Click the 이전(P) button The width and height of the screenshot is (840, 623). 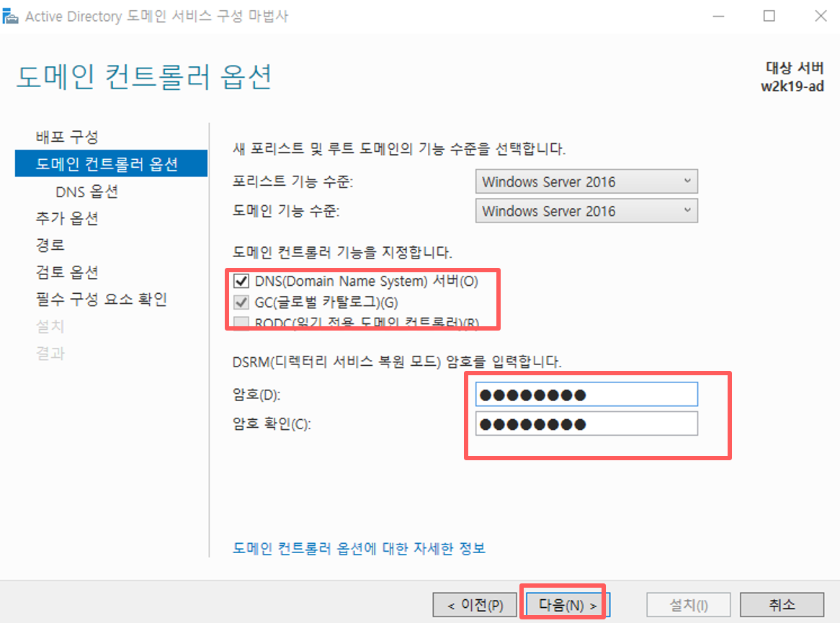coord(475,605)
